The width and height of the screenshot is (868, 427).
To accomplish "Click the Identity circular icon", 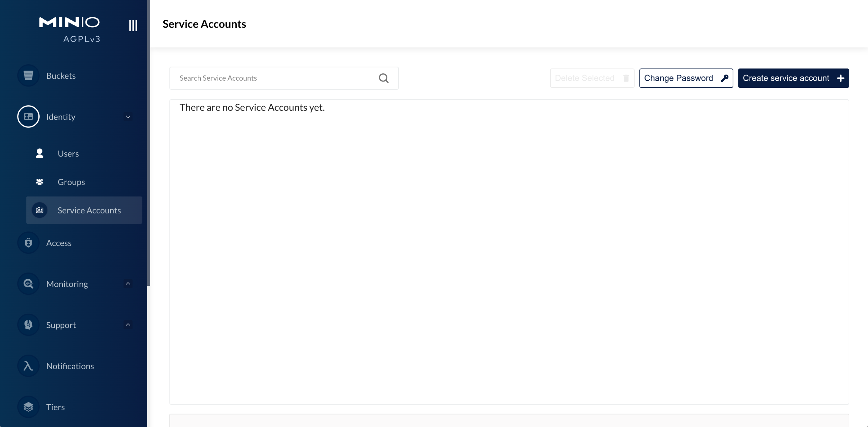I will tap(28, 117).
